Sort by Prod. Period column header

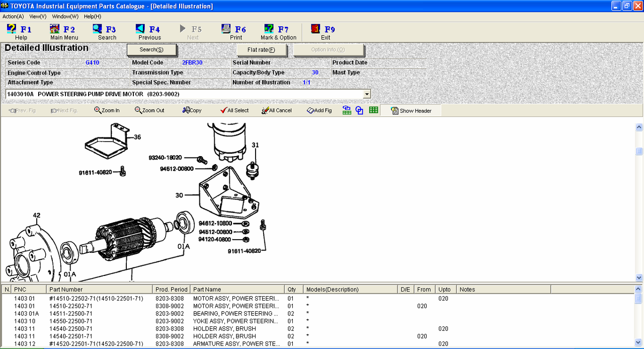pos(172,290)
